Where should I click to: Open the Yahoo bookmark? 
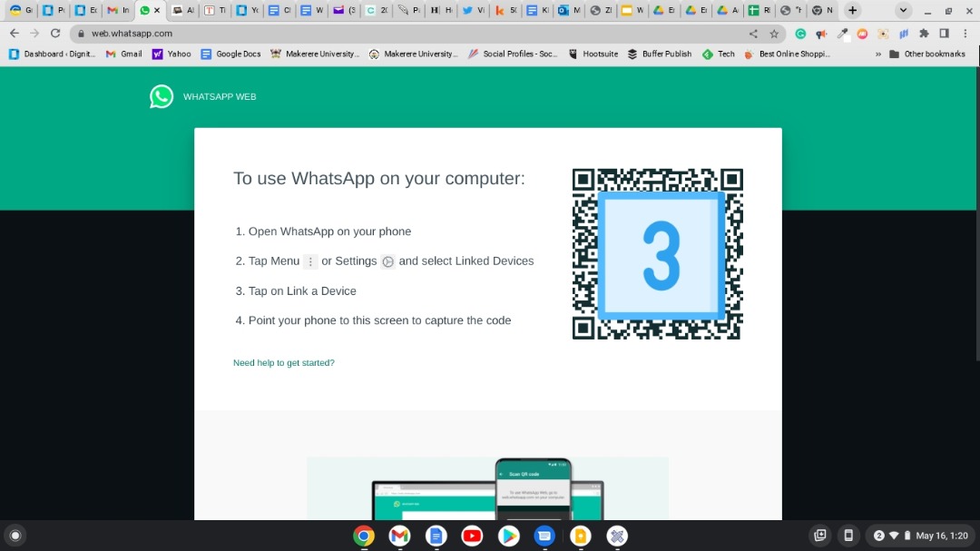click(171, 54)
